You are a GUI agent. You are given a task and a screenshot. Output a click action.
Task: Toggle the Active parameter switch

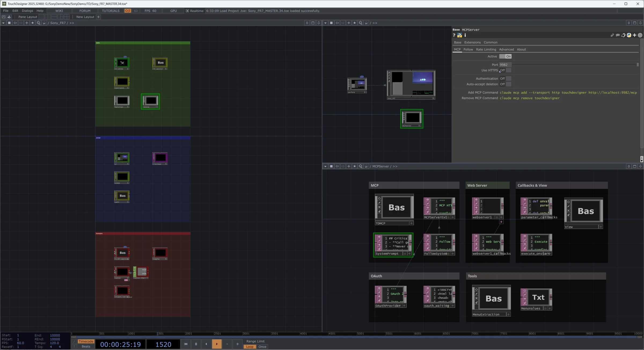(x=505, y=57)
